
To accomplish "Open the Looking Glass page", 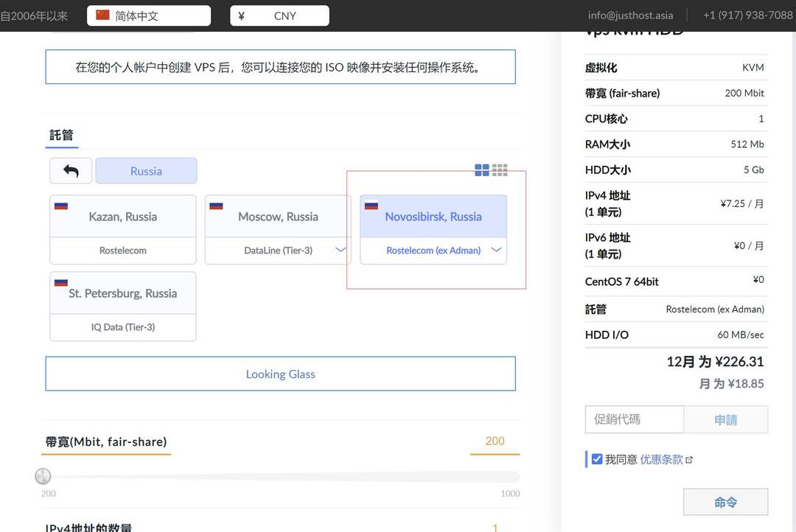I will click(x=280, y=374).
